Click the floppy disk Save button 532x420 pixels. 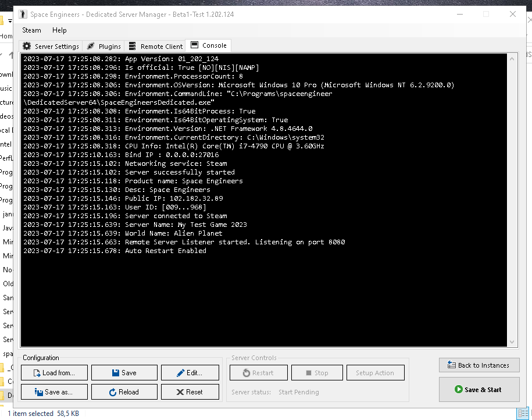[124, 373]
